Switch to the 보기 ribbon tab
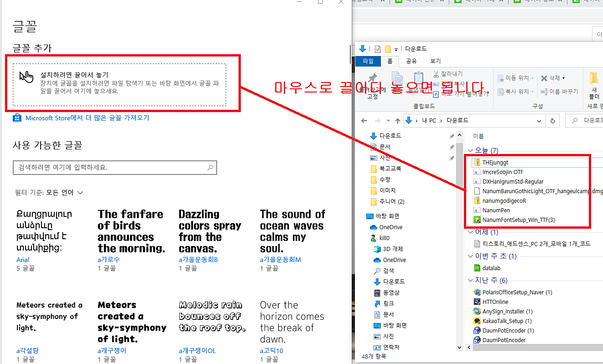The width and height of the screenshot is (603, 364). tap(435, 61)
